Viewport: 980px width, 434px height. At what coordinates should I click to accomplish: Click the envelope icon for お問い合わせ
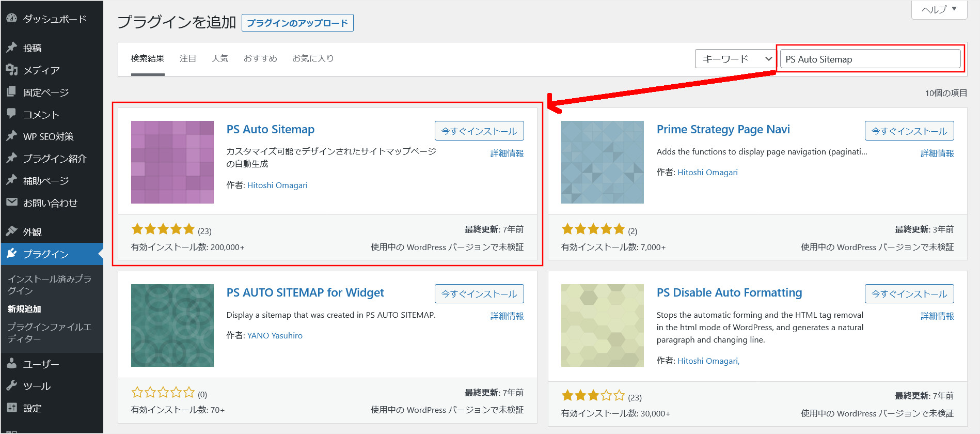pyautogui.click(x=11, y=202)
